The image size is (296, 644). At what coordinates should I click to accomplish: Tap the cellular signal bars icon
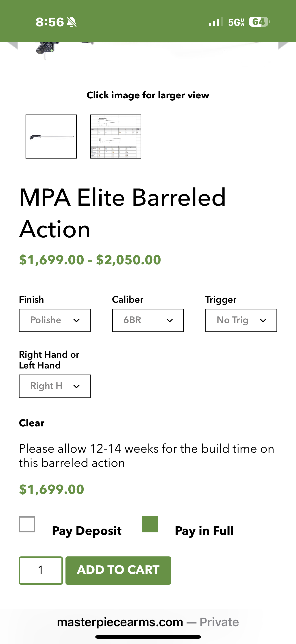[216, 22]
